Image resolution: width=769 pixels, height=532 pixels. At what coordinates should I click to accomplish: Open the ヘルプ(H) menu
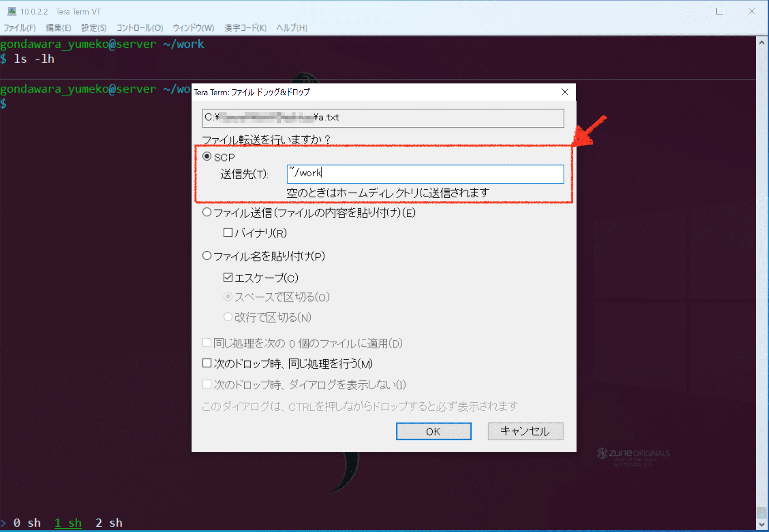(x=292, y=28)
